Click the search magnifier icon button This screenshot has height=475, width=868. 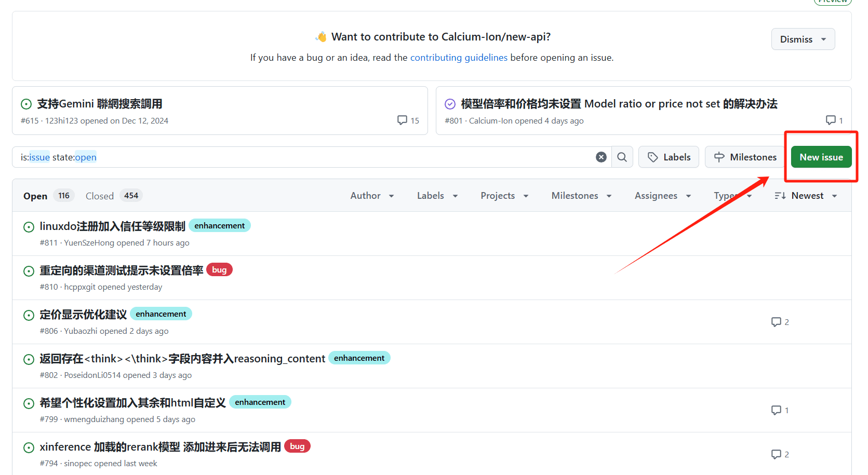coord(622,157)
